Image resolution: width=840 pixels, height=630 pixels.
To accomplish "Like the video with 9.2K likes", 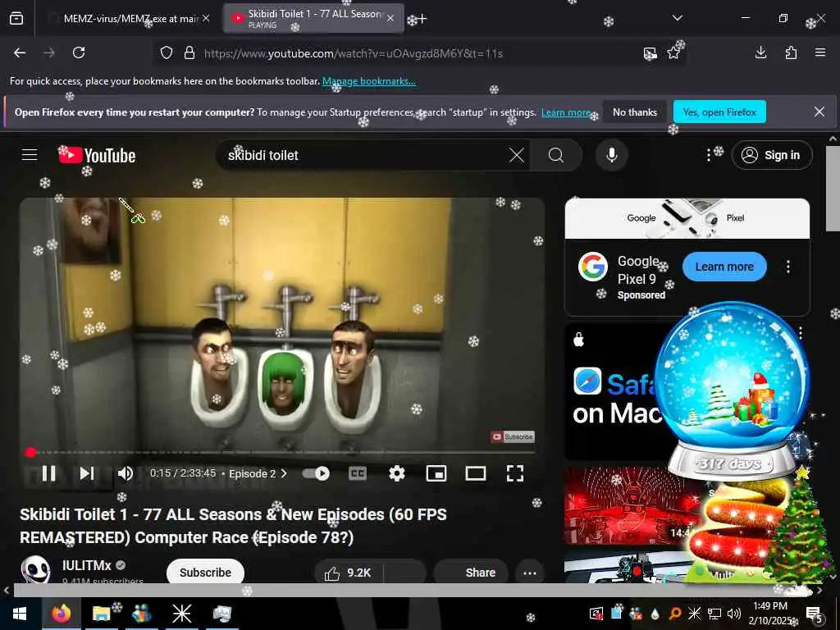I will [349, 572].
